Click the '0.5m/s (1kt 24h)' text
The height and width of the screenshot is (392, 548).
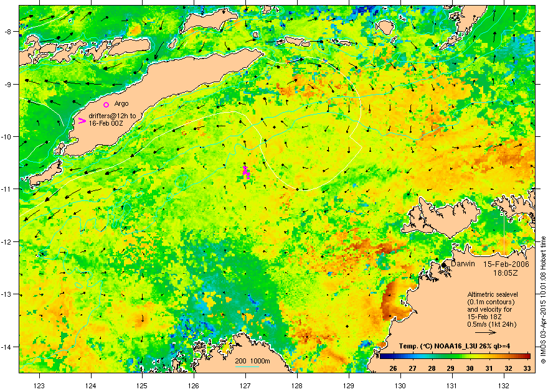492,324
